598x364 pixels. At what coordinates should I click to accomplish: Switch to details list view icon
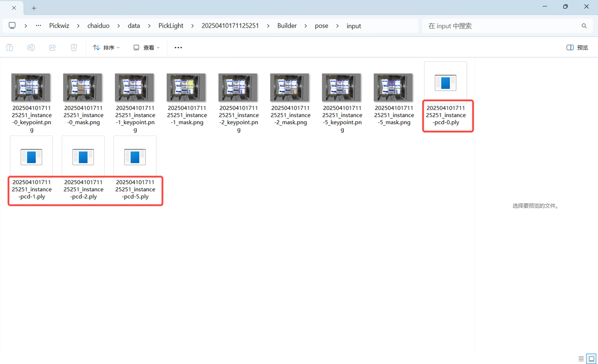click(581, 359)
